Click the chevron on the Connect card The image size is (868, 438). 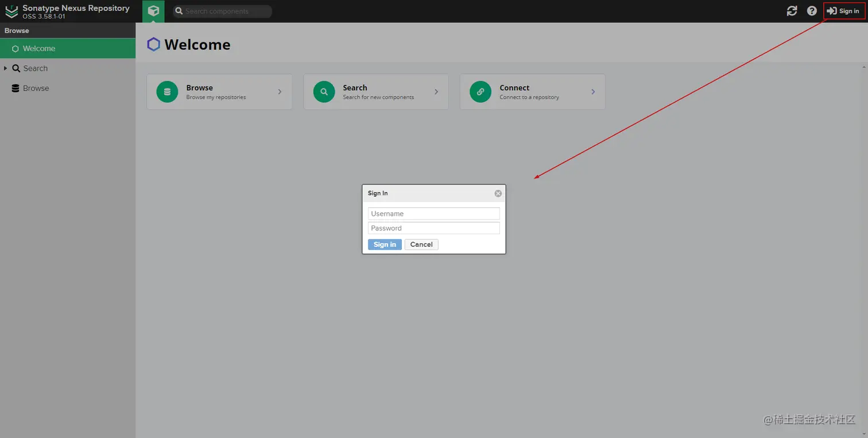pos(593,92)
